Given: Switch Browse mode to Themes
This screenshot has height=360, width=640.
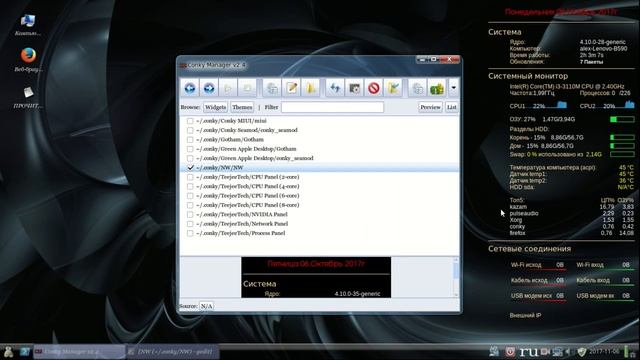Looking at the screenshot, I should click(x=242, y=107).
